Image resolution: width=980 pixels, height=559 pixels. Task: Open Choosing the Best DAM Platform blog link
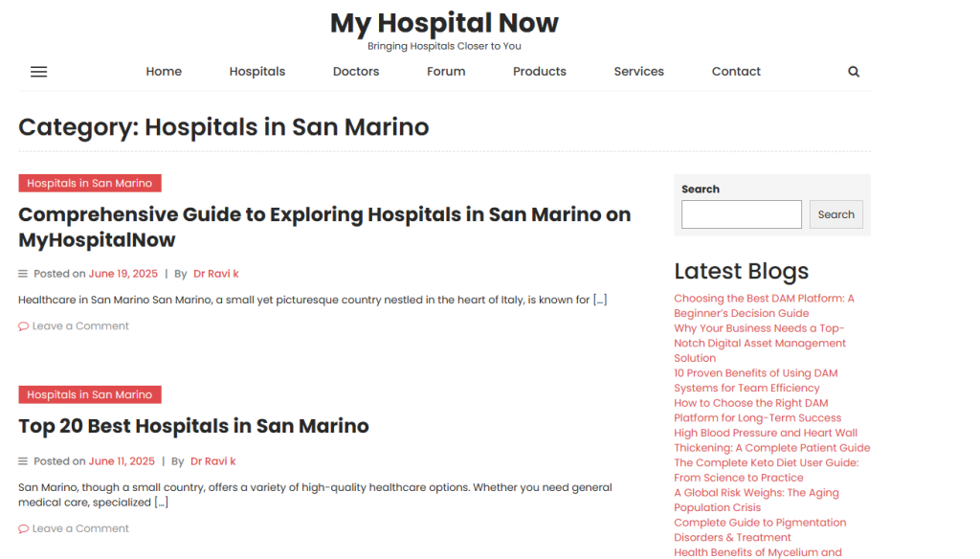(764, 305)
